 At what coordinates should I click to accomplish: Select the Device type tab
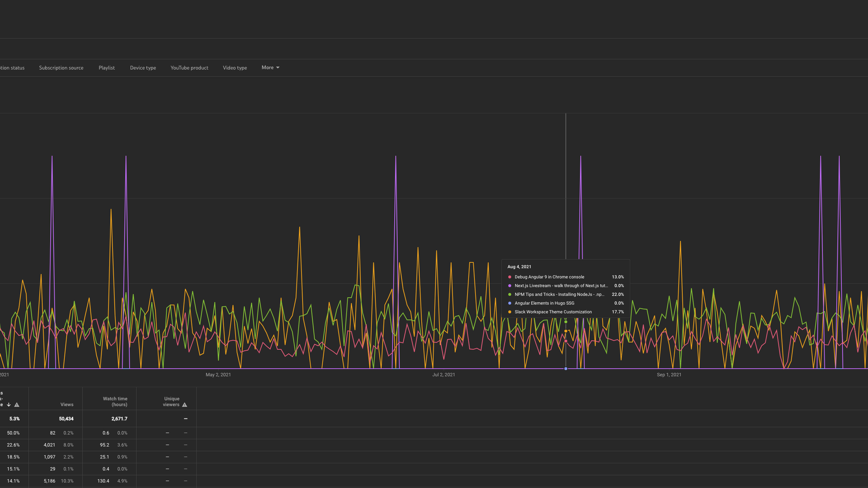(143, 68)
